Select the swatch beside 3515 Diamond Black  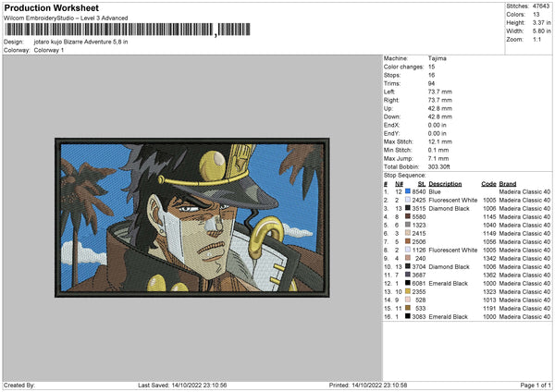408,208
